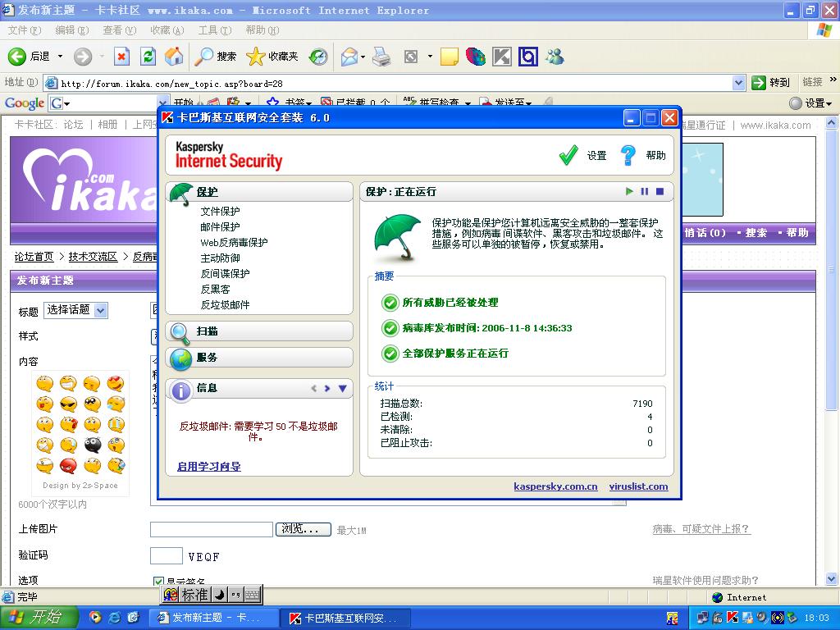Toggle the show signature checkbox
The height and width of the screenshot is (630, 840).
coord(158,582)
